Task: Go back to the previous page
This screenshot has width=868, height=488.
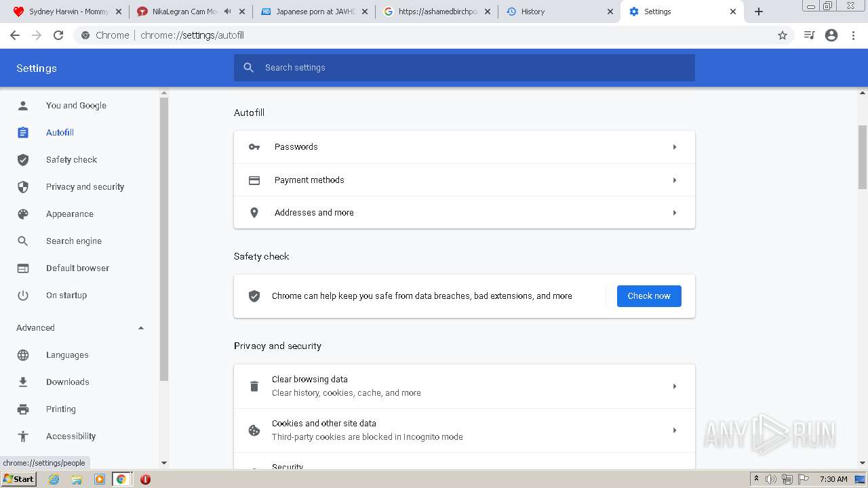Action: [x=15, y=35]
